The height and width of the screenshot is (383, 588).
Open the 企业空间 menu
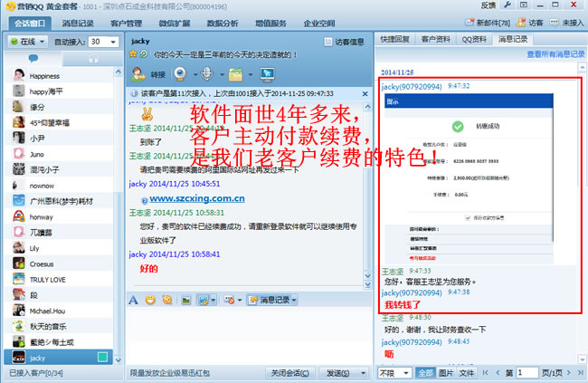[319, 24]
